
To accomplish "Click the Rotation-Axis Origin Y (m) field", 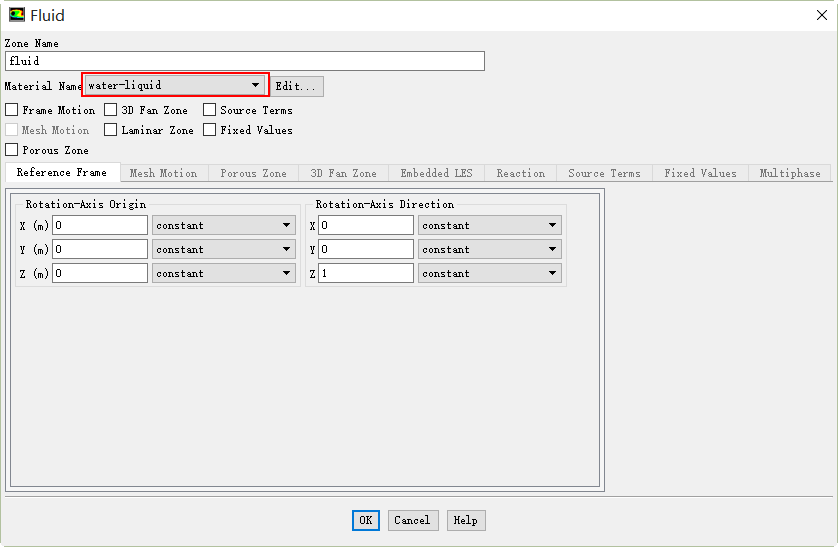I will [x=100, y=249].
